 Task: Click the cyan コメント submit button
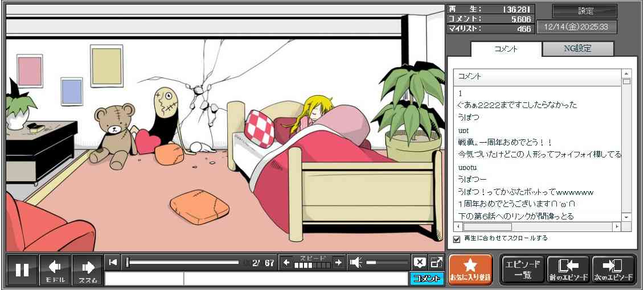pos(426,279)
